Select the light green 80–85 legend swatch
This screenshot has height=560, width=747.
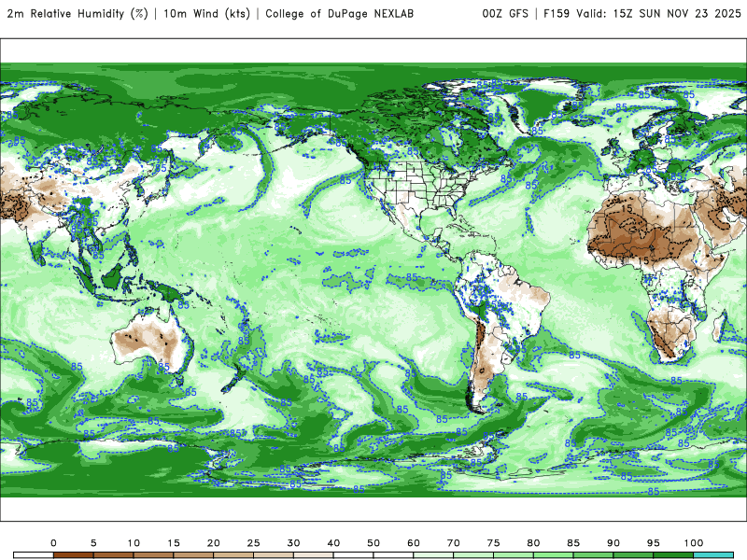click(x=553, y=555)
